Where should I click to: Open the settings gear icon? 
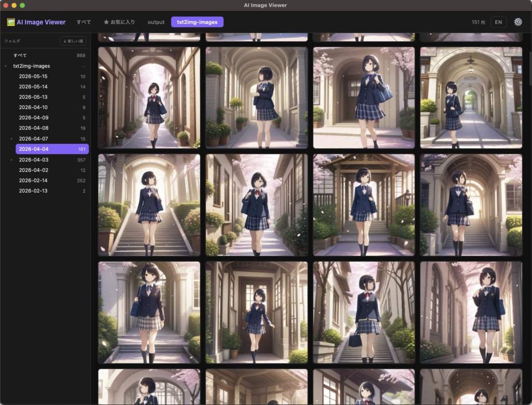[518, 22]
